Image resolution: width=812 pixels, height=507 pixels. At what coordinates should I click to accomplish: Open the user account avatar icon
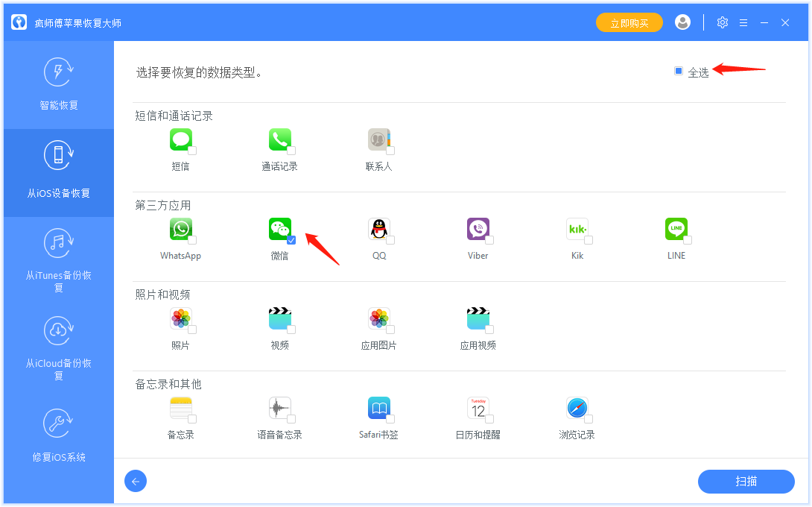point(682,22)
